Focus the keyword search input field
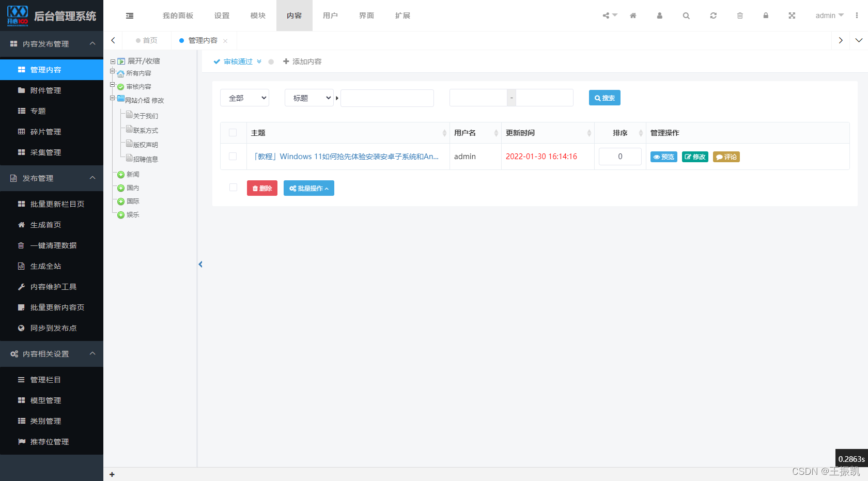This screenshot has height=481, width=868. (387, 98)
